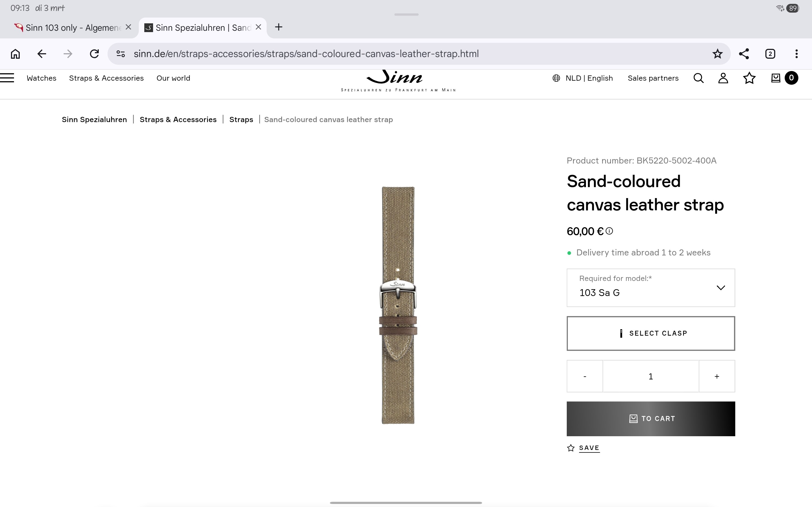This screenshot has width=812, height=507.
Task: Open the user account icon
Action: pyautogui.click(x=723, y=78)
